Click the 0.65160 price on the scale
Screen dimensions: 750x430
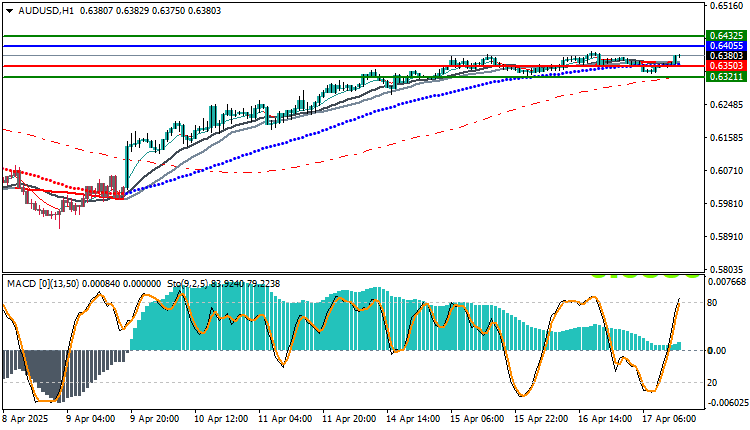coord(727,6)
